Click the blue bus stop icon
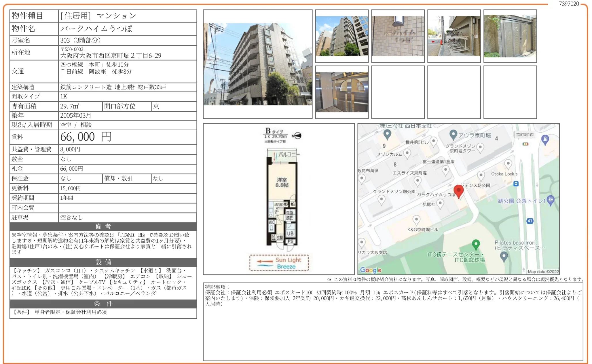Viewport: 592px width, 364px height. (x=516, y=184)
